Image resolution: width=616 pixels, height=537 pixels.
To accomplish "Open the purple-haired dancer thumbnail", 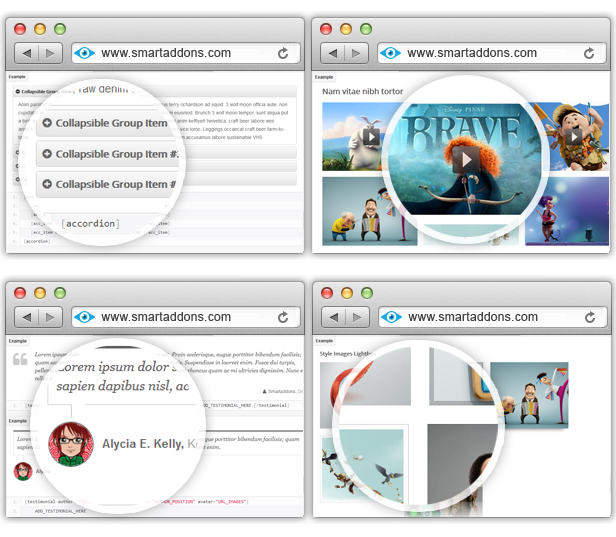I will (x=567, y=211).
